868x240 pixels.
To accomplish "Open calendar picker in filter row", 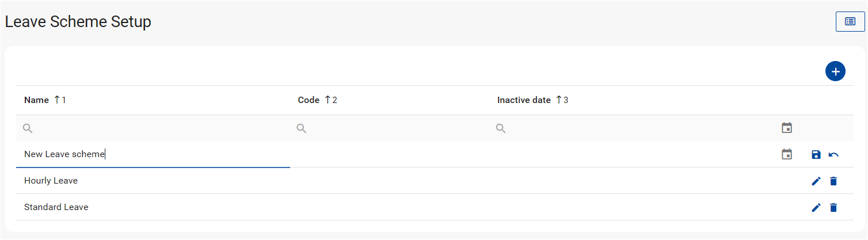I will pyautogui.click(x=787, y=128).
